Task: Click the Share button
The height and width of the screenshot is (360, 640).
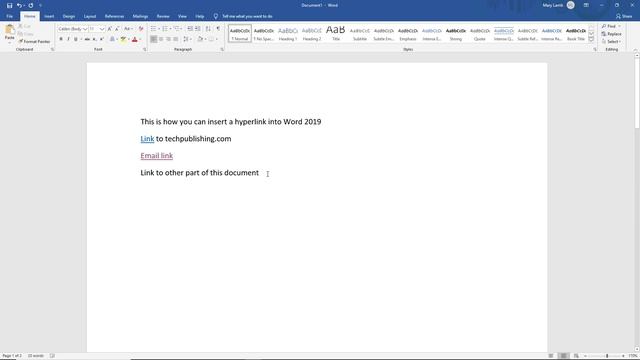Action: pos(624,16)
